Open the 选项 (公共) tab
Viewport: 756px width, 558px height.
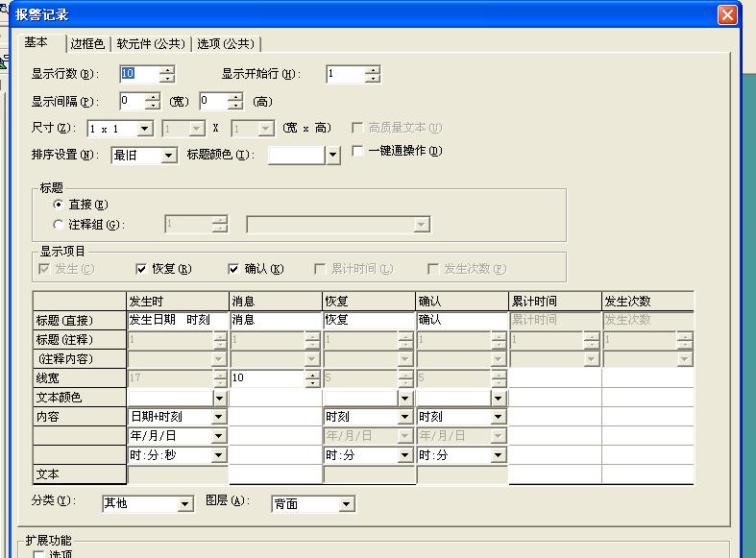click(x=226, y=44)
